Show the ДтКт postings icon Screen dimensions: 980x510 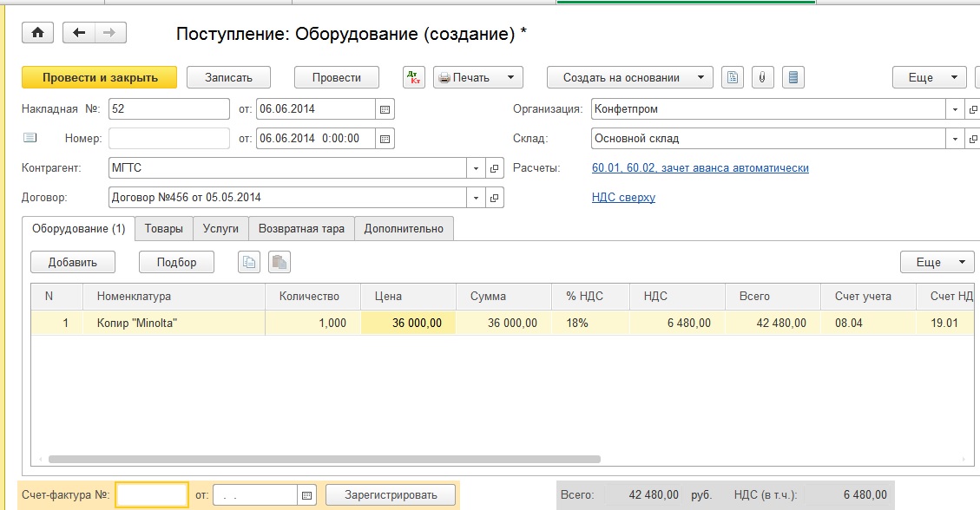pos(414,77)
